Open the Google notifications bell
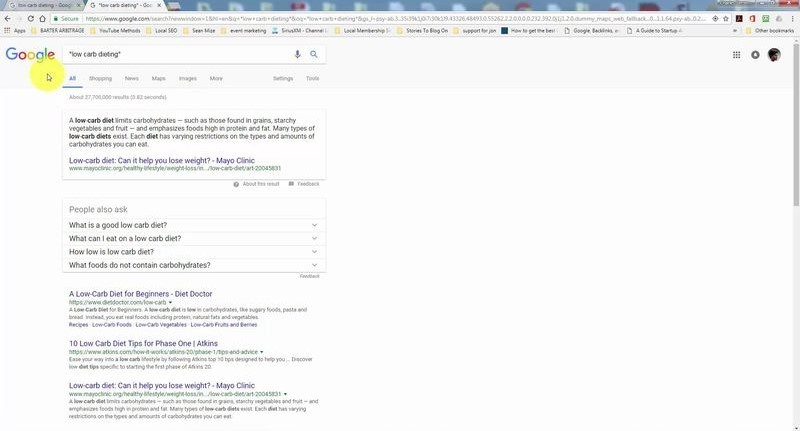800x431 pixels. pos(755,55)
